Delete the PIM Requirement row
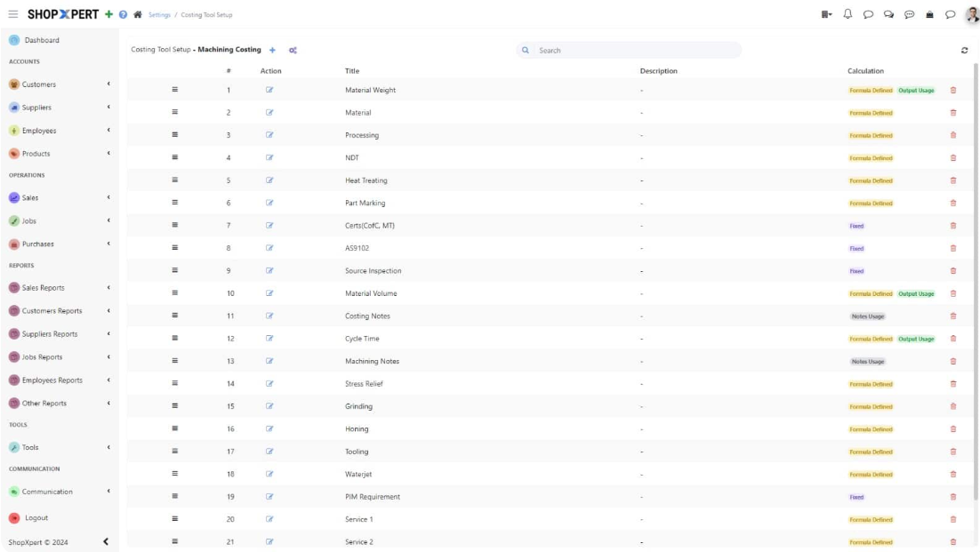 point(953,497)
